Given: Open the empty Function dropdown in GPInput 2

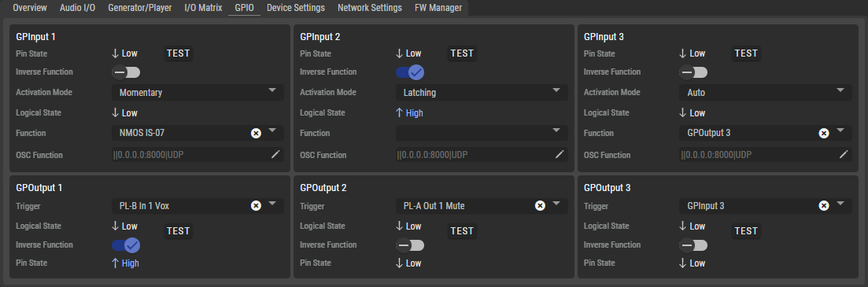Looking at the screenshot, I should pos(482,133).
